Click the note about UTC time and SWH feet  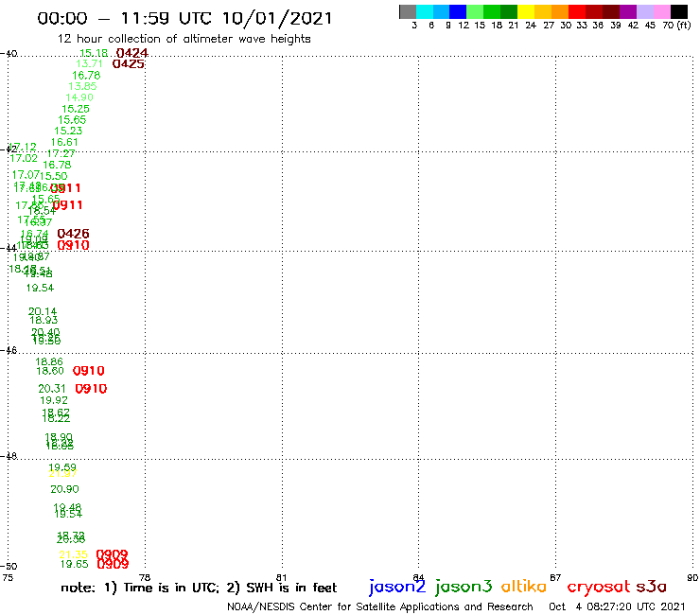199,588
